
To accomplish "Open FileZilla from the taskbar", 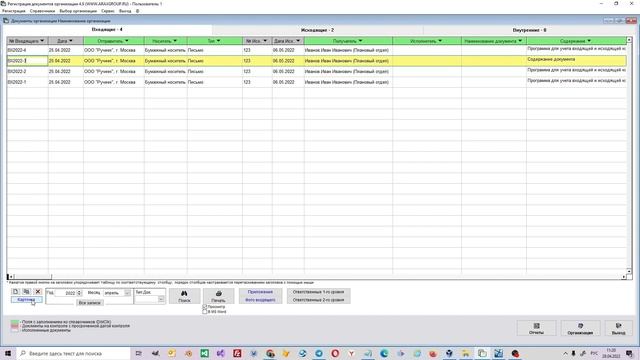I will (237, 353).
